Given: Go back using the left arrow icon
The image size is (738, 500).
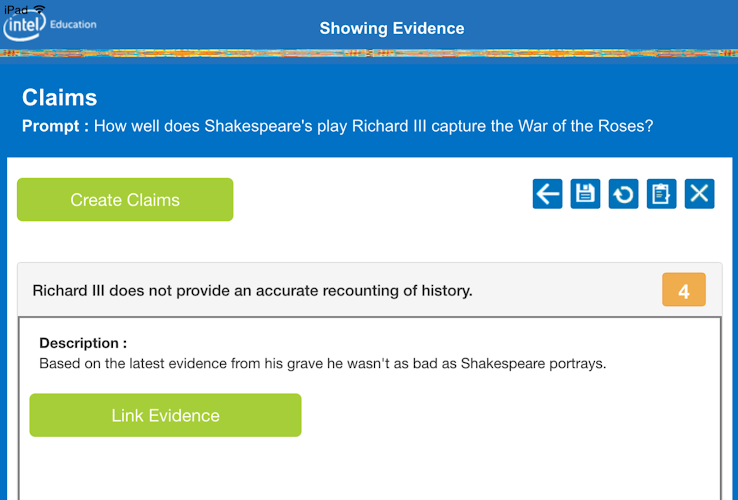Looking at the screenshot, I should point(547,194).
